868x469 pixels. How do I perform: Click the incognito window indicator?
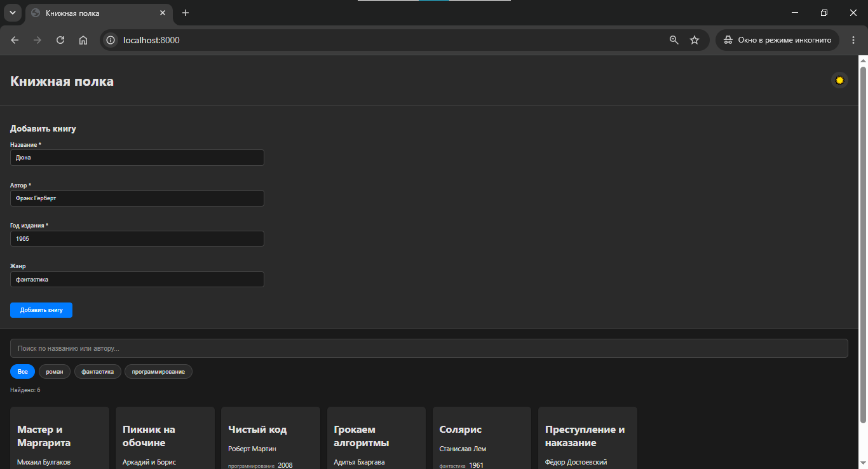pyautogui.click(x=777, y=40)
